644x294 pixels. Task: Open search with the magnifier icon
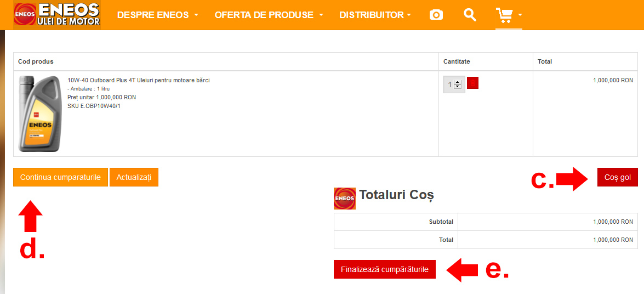pos(470,15)
